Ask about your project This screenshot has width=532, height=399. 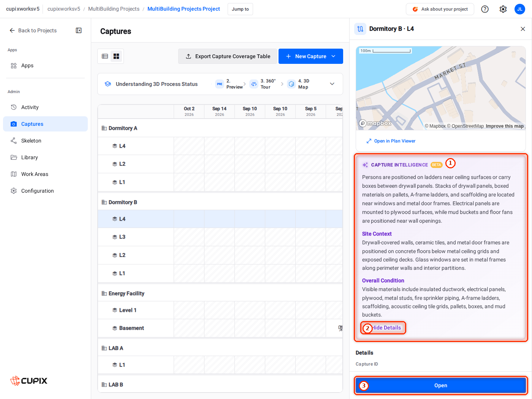click(x=440, y=9)
